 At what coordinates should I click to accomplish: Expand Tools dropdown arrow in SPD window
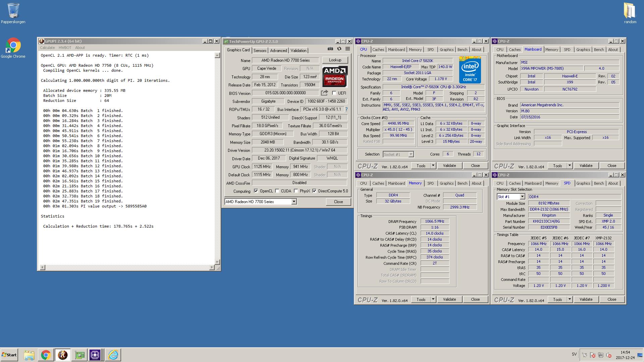[x=570, y=299]
